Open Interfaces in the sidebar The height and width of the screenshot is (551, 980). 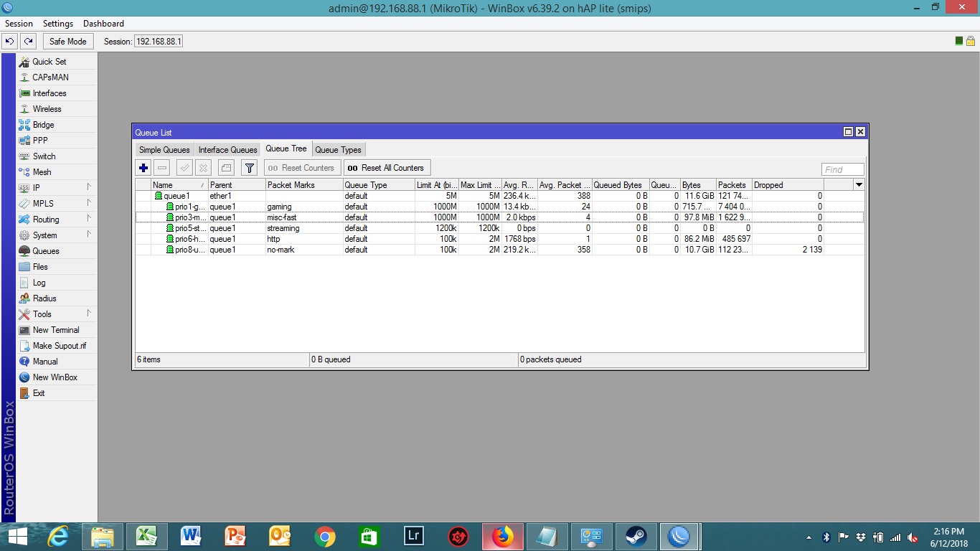[57, 93]
